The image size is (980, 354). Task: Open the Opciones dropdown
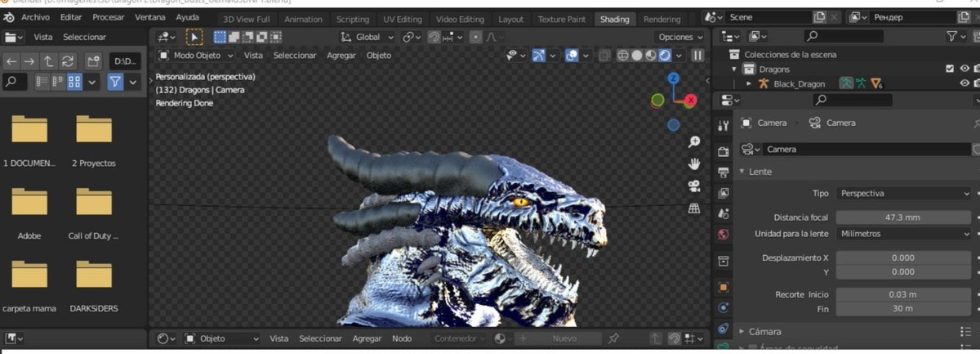point(680,37)
